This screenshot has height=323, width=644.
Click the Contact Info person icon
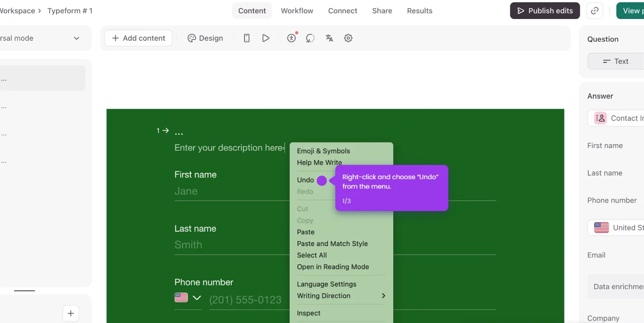coord(600,118)
